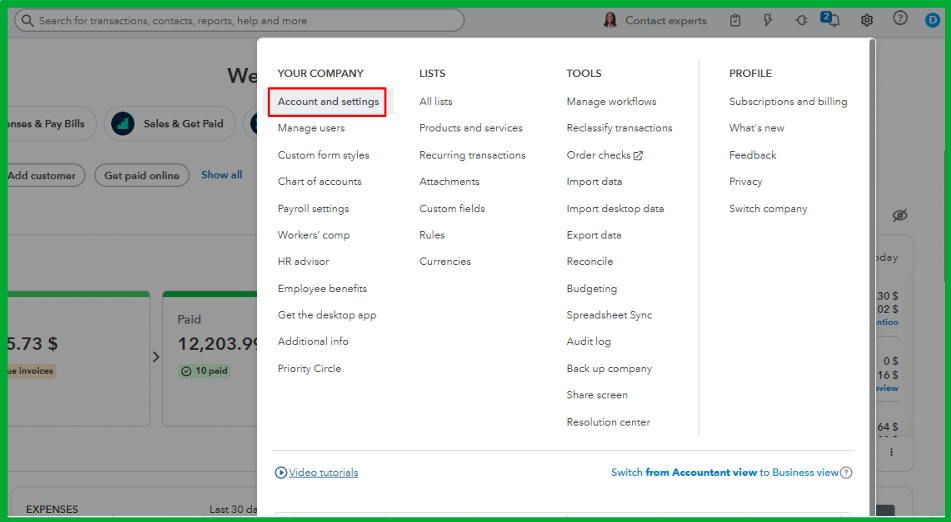Click the search magnifier icon
The image size is (951, 522).
27,21
